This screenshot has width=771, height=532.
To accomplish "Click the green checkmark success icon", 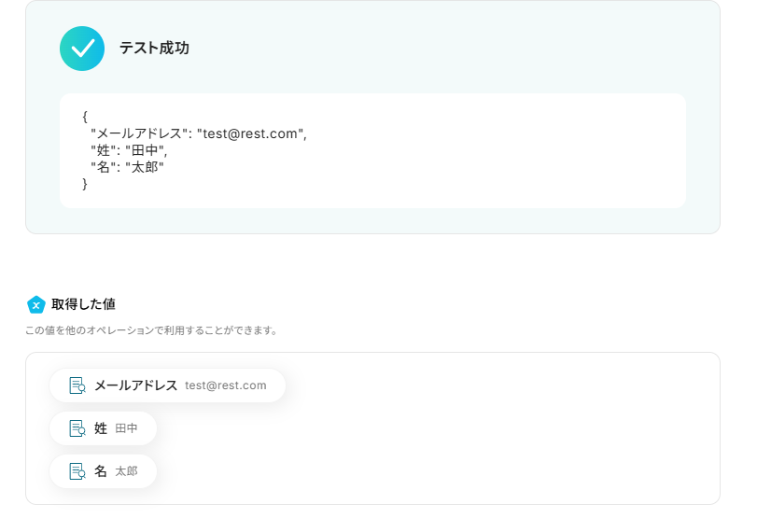I will 82,49.
